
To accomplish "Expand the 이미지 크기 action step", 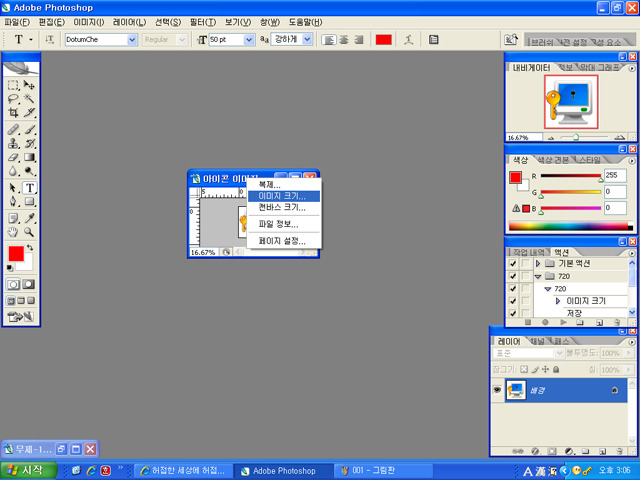I will pyautogui.click(x=558, y=301).
